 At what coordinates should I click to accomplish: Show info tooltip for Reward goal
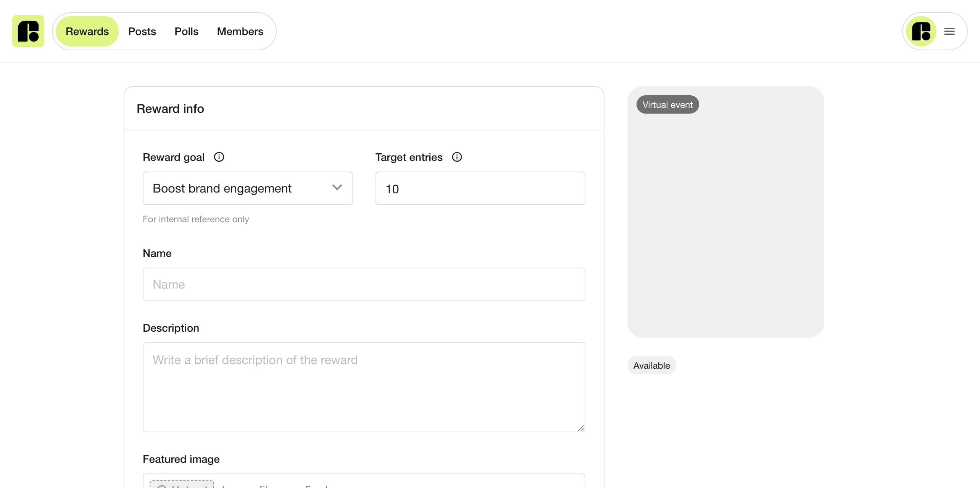(x=219, y=157)
